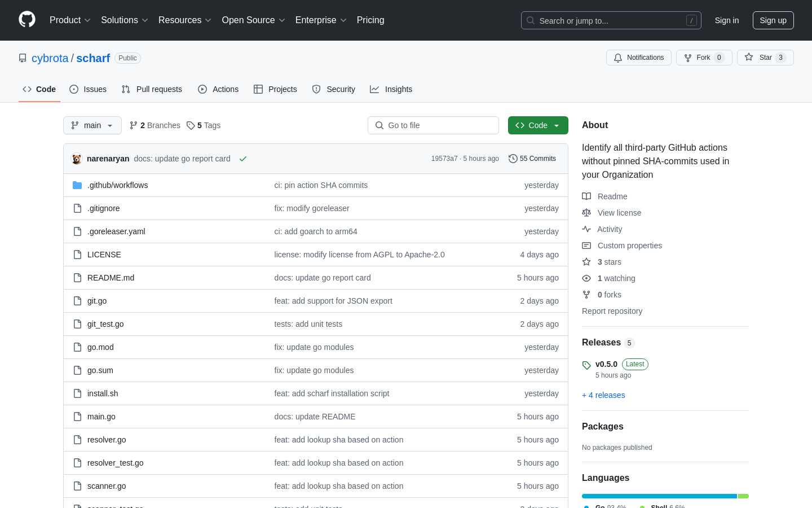Image resolution: width=812 pixels, height=508 pixels.
Task: Open the Pull requests tab
Action: tap(152, 89)
